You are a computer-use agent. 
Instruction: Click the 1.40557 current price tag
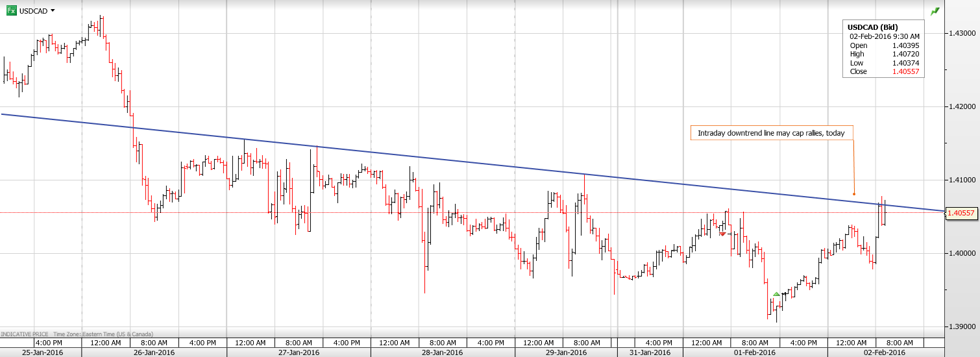(962, 213)
